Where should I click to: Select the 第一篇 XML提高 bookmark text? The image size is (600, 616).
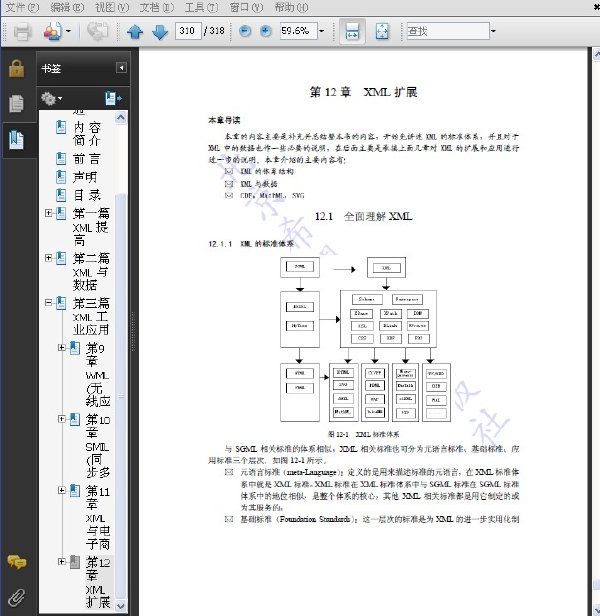pos(91,227)
